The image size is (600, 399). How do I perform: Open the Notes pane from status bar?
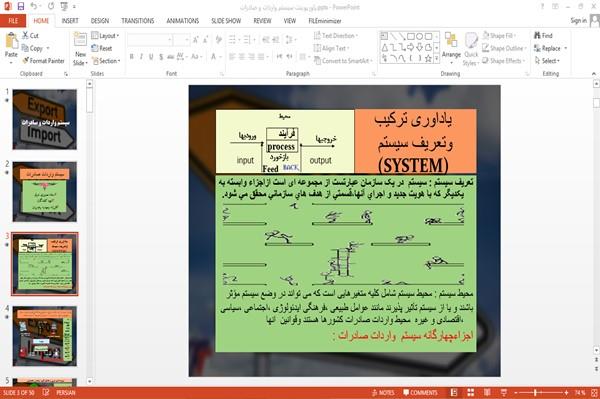383,392
